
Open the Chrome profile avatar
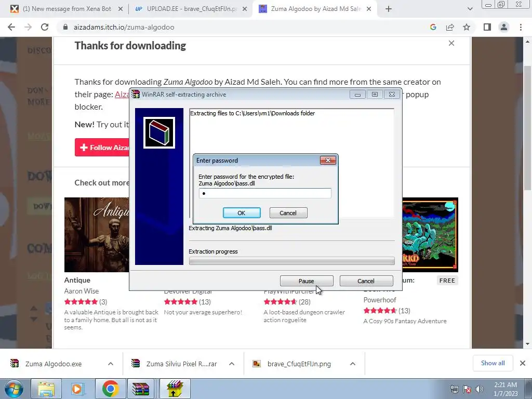tap(504, 27)
